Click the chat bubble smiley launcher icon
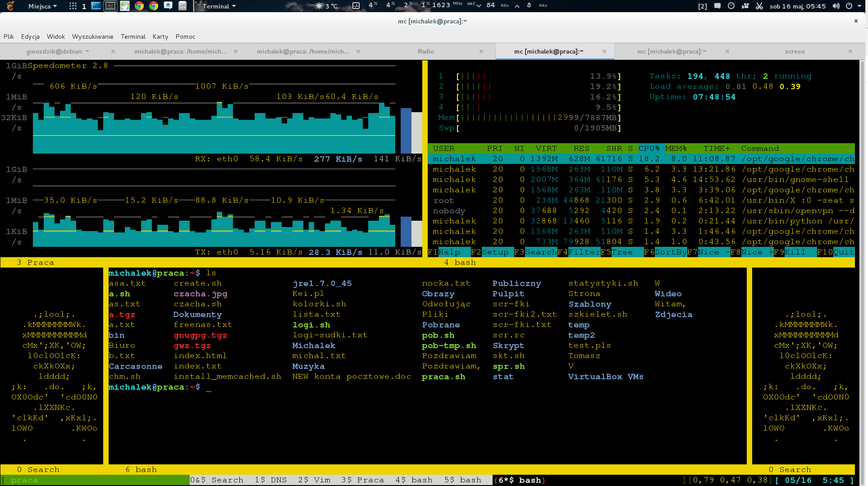Screen dimensions: 868x486 [168, 6]
